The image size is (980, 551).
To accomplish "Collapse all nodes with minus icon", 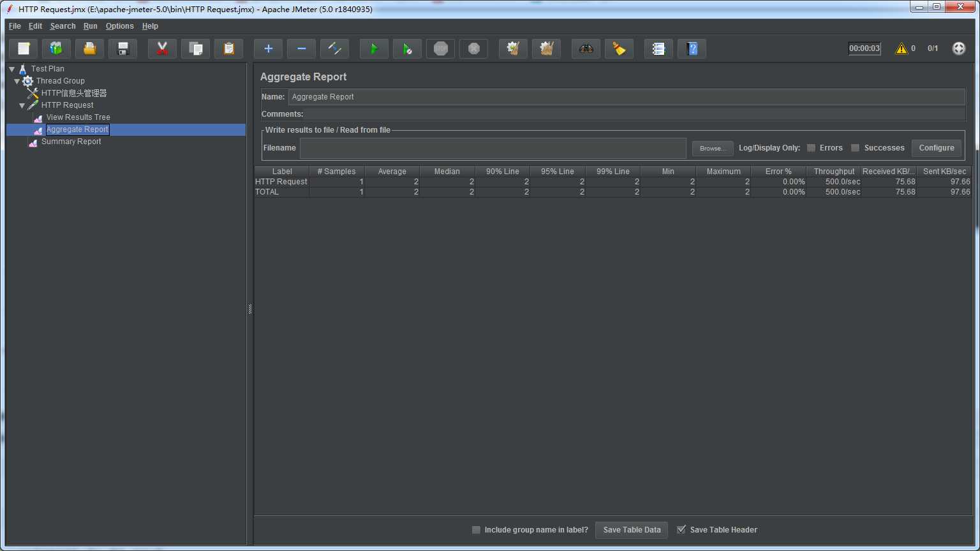I will pos(302,48).
